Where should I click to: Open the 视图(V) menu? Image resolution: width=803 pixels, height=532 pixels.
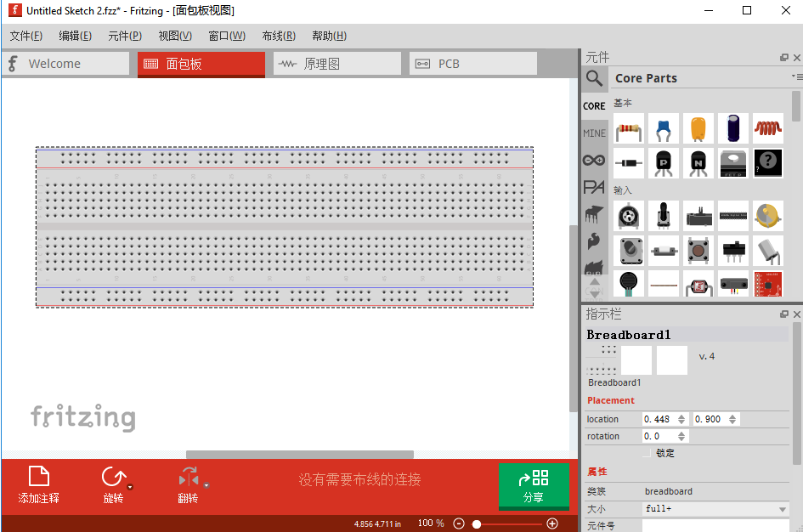175,36
